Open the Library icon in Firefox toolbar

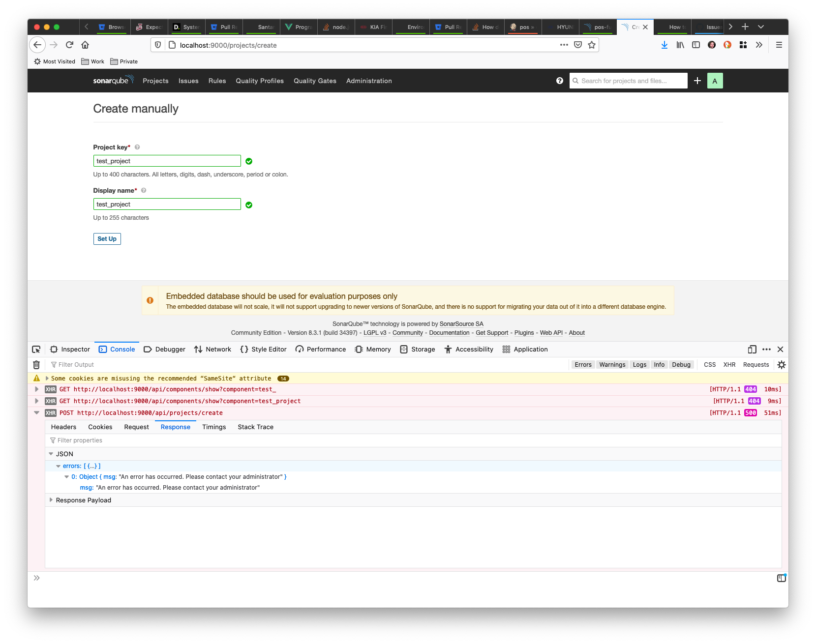click(680, 45)
